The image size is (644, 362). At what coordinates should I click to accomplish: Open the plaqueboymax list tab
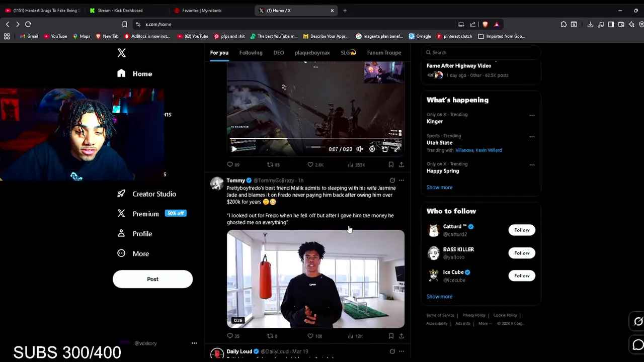[x=312, y=52]
